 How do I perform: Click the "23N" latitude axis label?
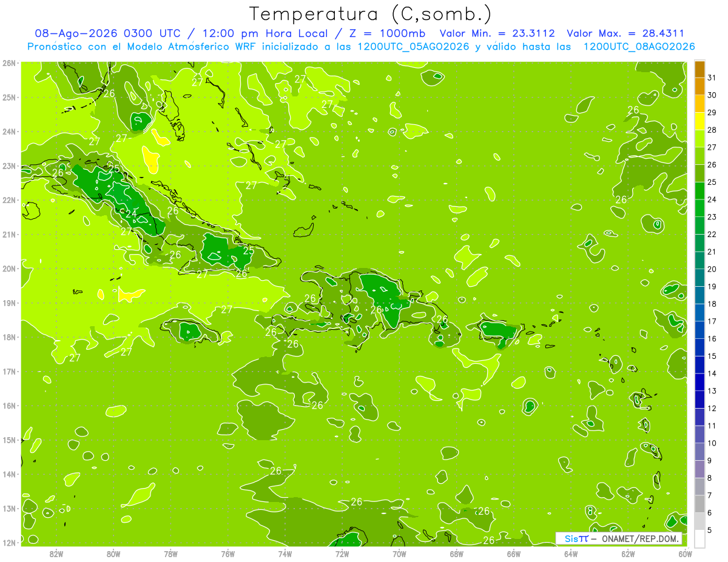(8, 166)
